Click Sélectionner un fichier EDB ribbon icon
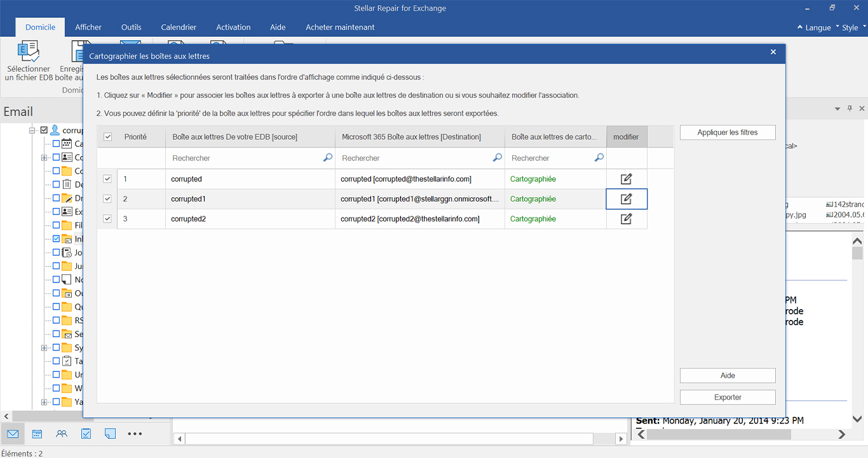 point(28,51)
